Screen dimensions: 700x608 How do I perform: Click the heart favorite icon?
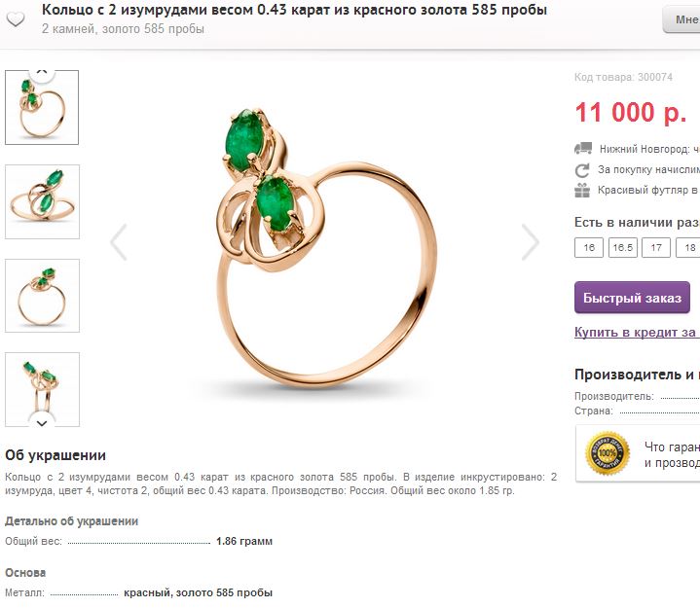(x=16, y=19)
